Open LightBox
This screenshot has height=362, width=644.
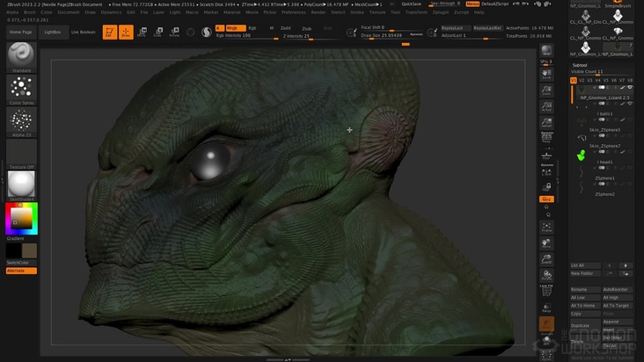click(x=53, y=32)
